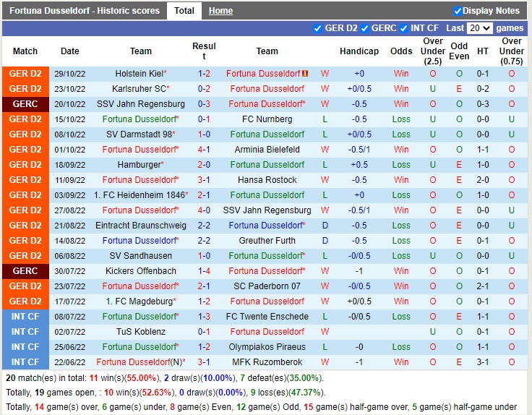The image size is (532, 415).
Task: Open the Last games count dropdown
Action: pyautogui.click(x=479, y=28)
